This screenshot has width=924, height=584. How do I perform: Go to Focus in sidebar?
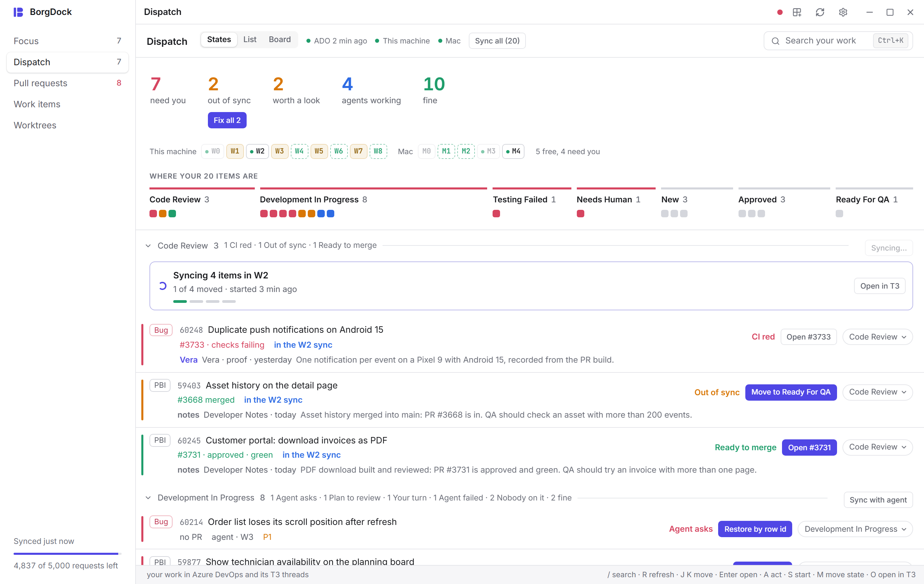pos(68,41)
